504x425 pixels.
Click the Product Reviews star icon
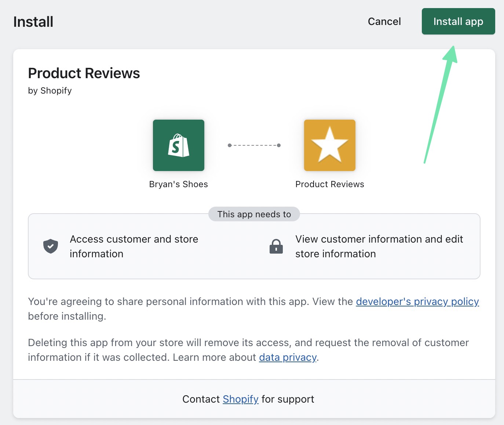pos(330,145)
